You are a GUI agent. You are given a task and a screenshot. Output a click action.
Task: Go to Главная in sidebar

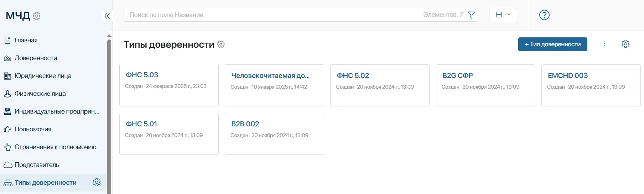click(26, 40)
